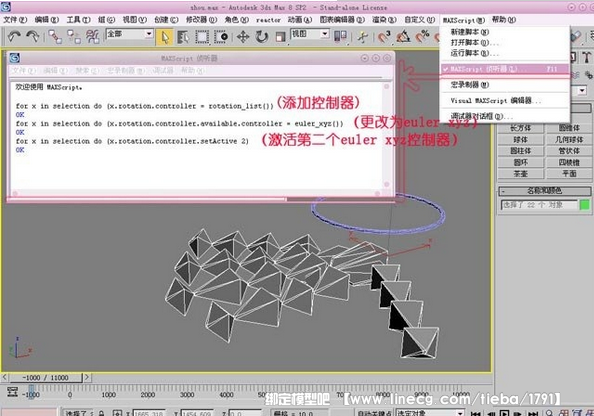Activate Select and Manipulate tool
Screen dimensions: 594x416
[362, 37]
